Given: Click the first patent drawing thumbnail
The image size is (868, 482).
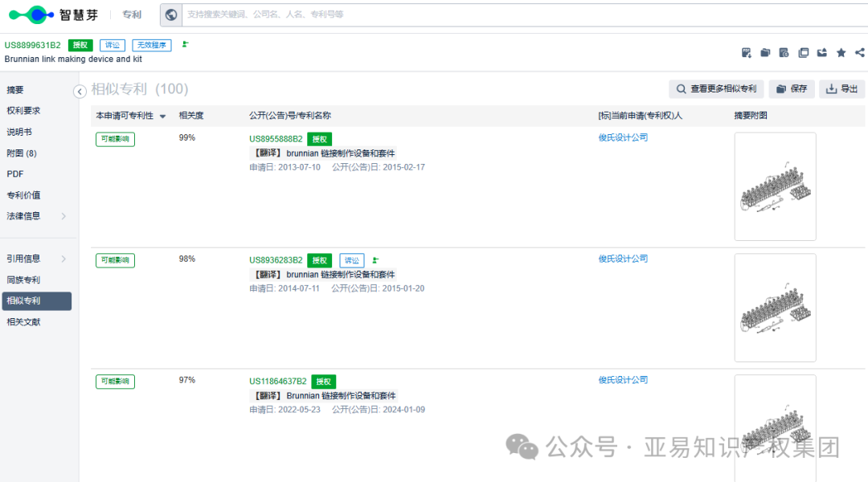Looking at the screenshot, I should [x=775, y=186].
